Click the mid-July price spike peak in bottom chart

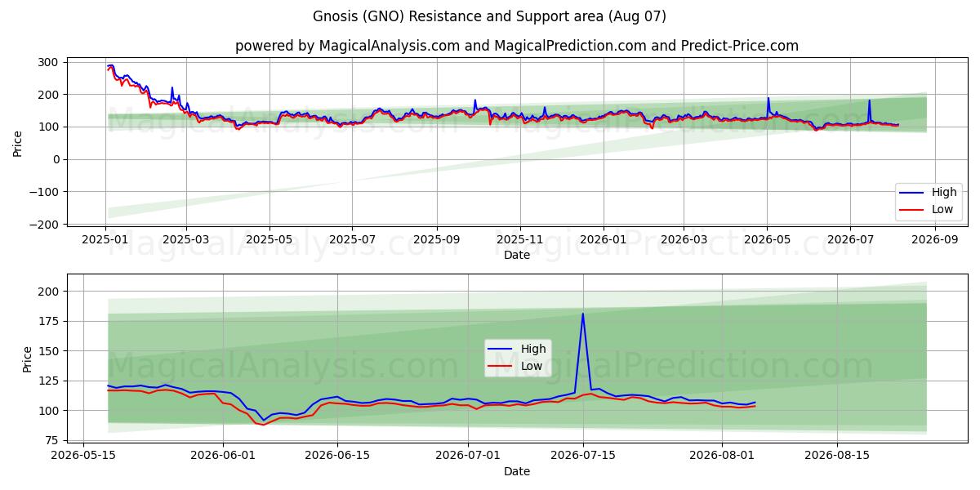(x=582, y=314)
